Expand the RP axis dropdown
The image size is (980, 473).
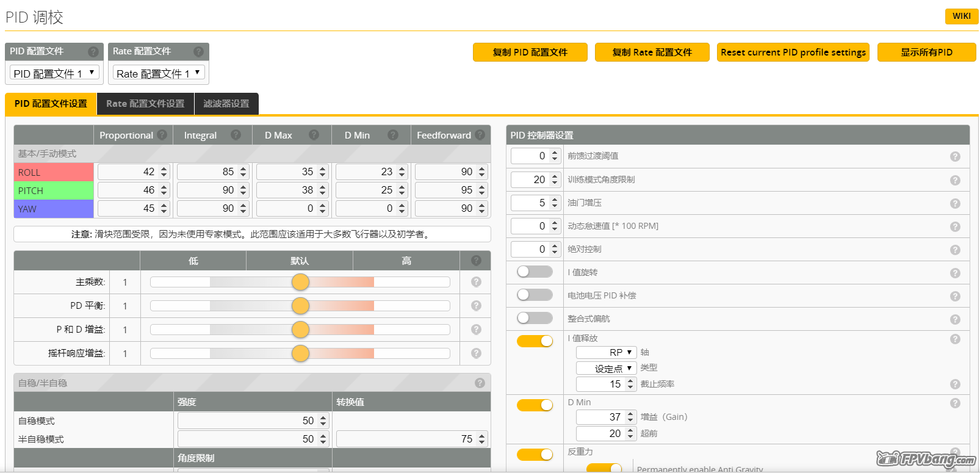(606, 353)
